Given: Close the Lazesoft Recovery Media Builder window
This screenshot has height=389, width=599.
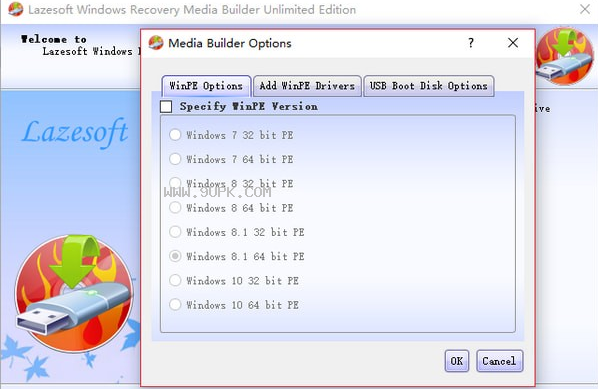Looking at the screenshot, I should coord(584,9).
